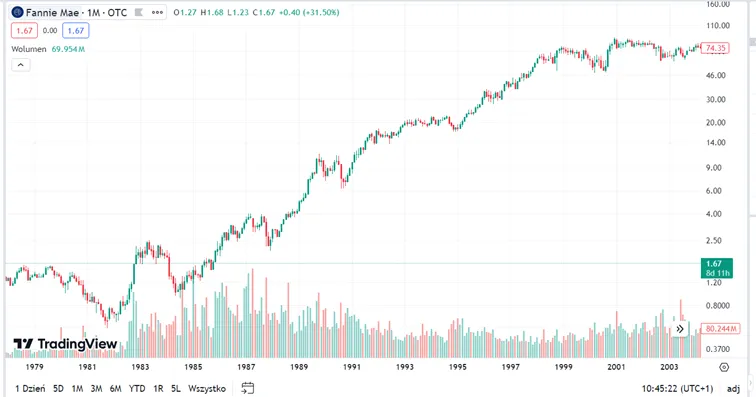Click the Fannie Mae symbol logo
Viewport: 756px width, 397px height.
tap(17, 13)
